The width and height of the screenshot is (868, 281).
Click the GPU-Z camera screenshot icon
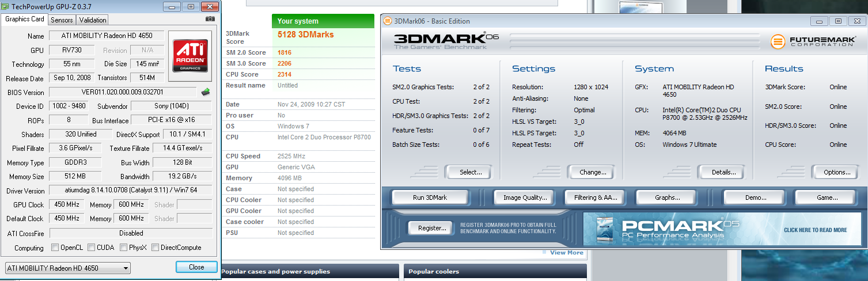[x=210, y=19]
